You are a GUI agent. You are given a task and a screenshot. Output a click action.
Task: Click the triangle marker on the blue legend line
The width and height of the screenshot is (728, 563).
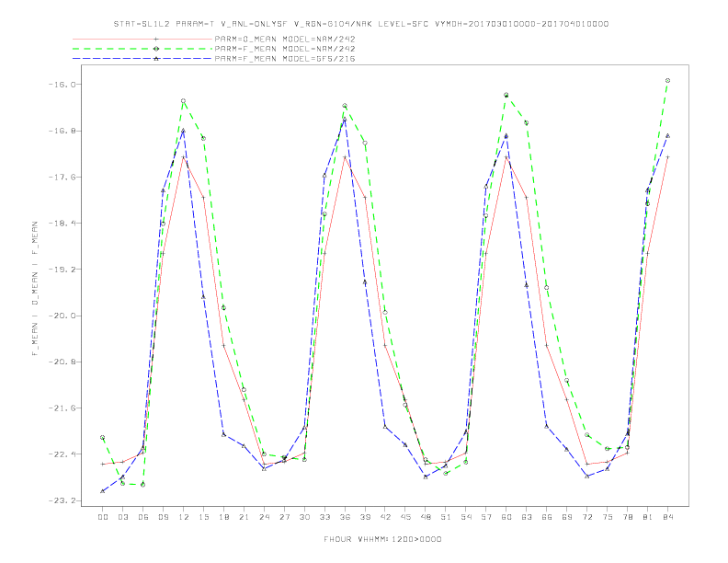[156, 59]
